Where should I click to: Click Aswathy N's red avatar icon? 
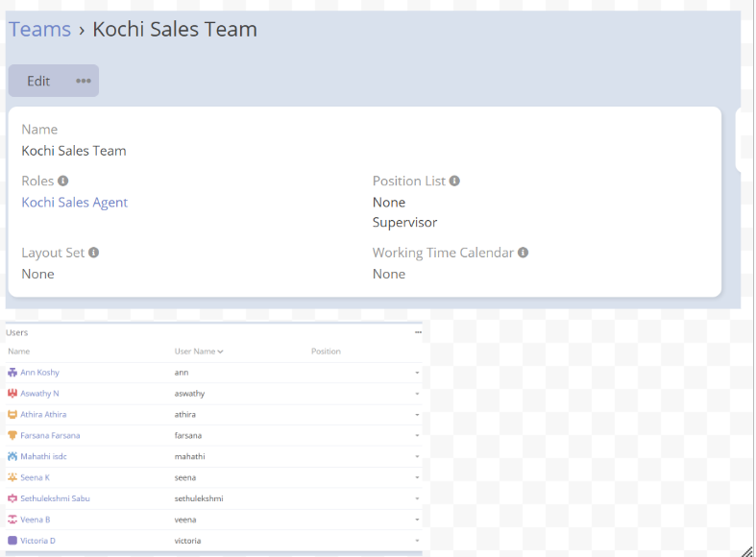12,394
